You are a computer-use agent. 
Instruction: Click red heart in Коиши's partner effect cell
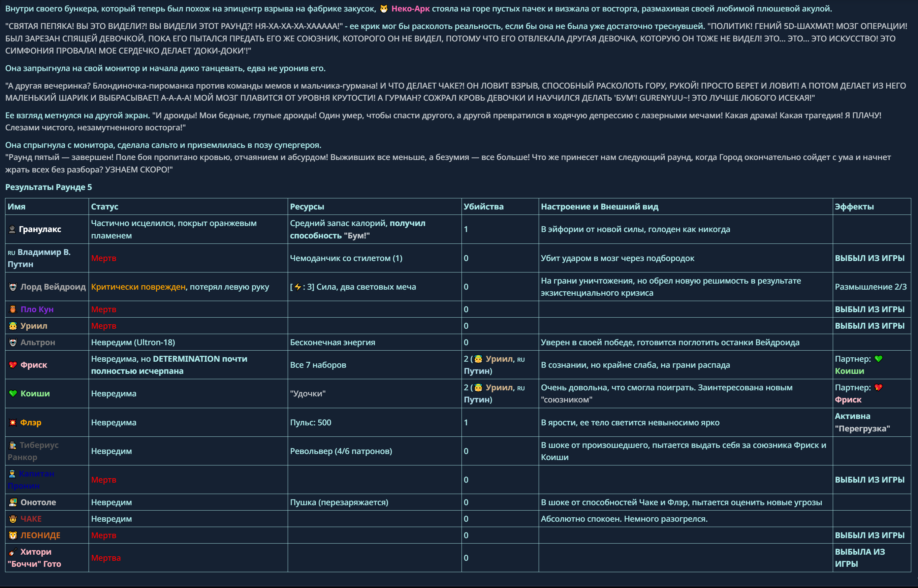(x=878, y=387)
